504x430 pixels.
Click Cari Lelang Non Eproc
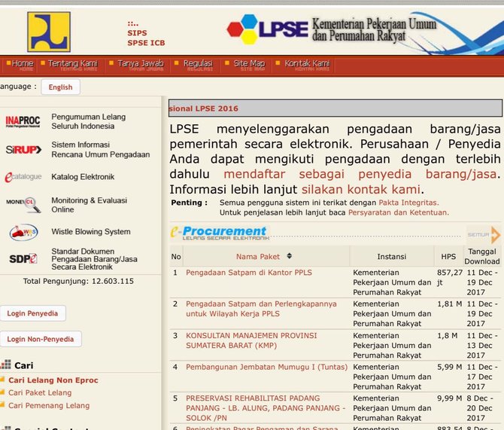tap(53, 380)
